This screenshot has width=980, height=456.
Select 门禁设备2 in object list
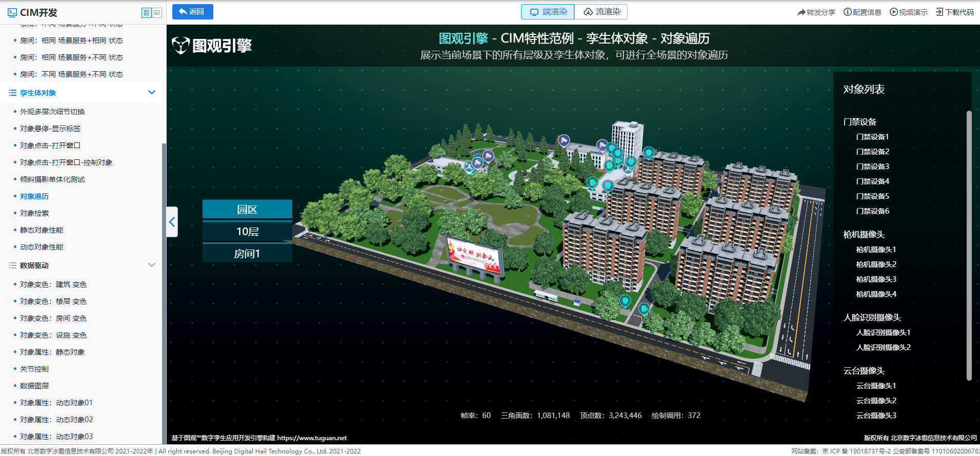872,152
